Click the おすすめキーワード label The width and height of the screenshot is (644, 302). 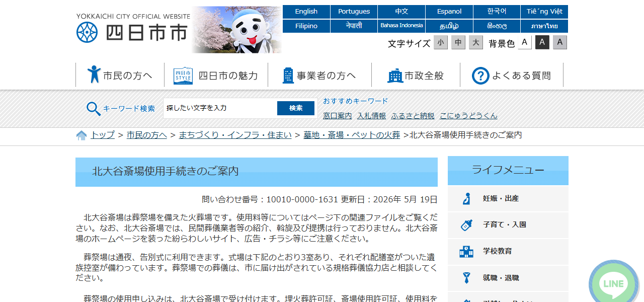[356, 101]
